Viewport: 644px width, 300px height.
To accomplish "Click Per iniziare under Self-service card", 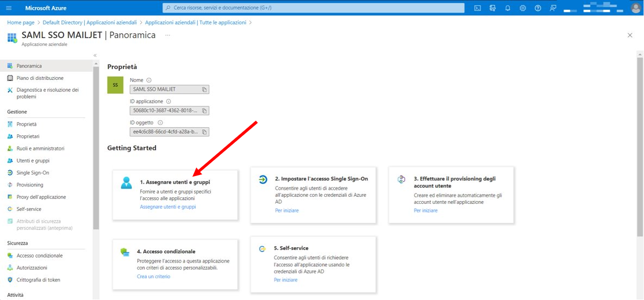I will coord(285,280).
